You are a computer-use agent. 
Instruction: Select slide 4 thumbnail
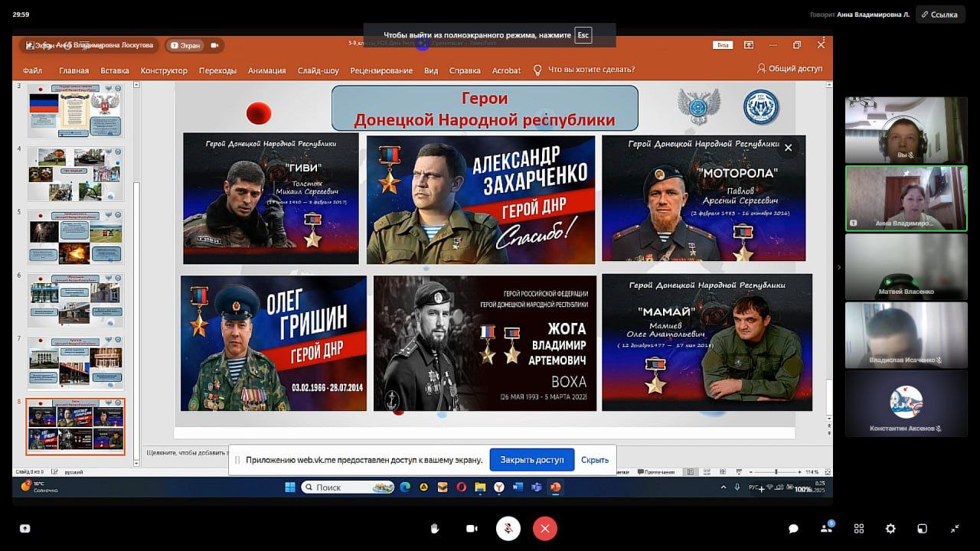[76, 173]
